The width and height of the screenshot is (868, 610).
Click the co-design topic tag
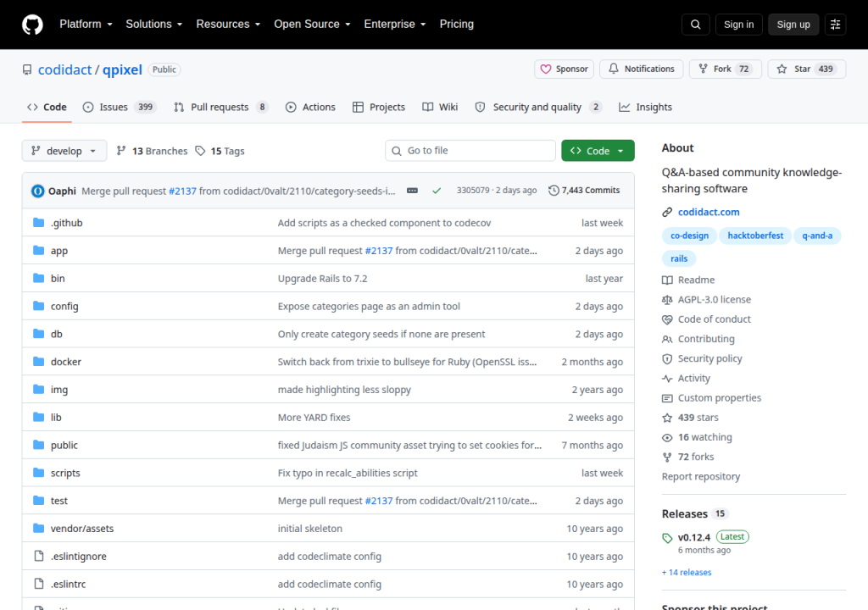(x=689, y=236)
